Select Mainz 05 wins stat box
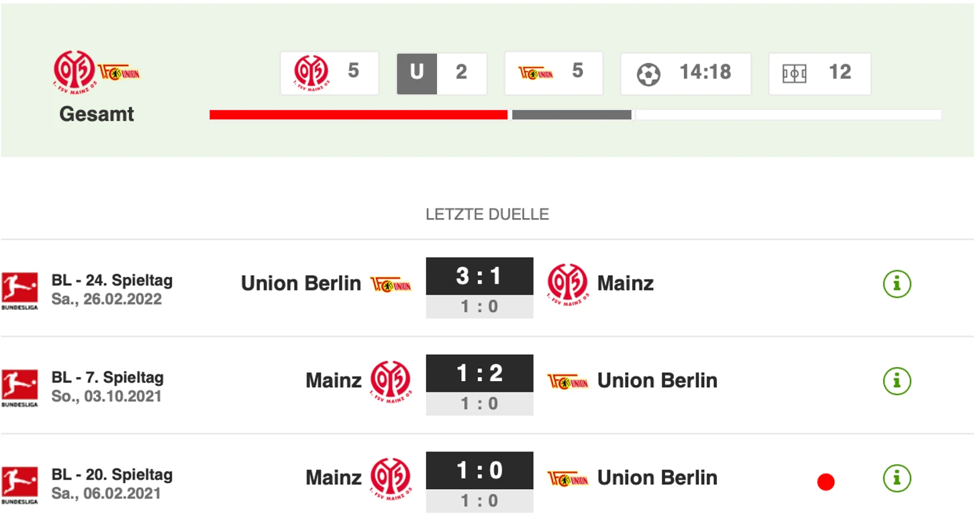980x530 pixels. coord(330,73)
